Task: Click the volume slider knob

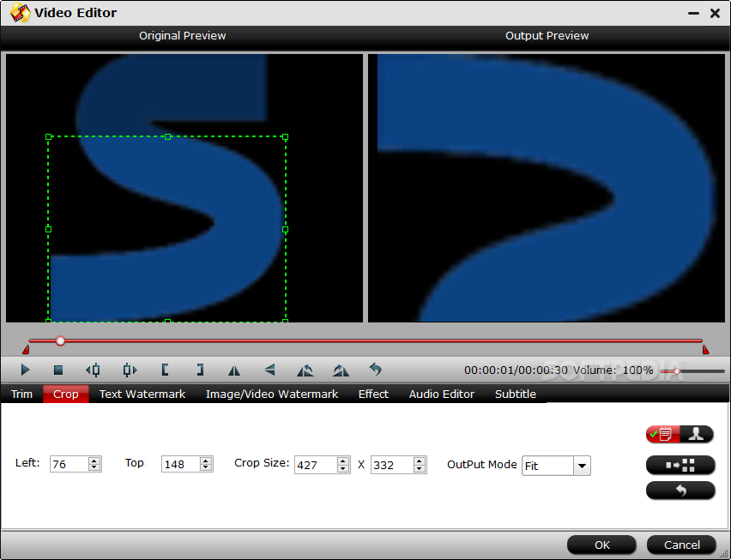Action: (676, 370)
